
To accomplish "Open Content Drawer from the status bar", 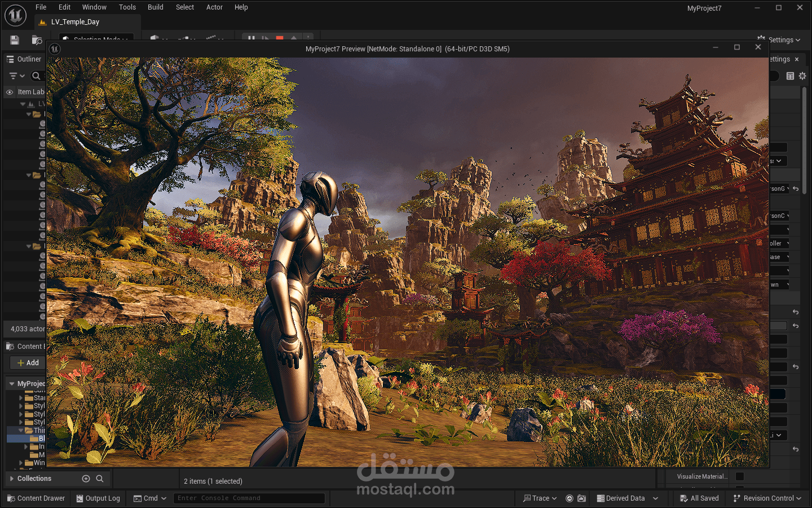I will tap(36, 498).
